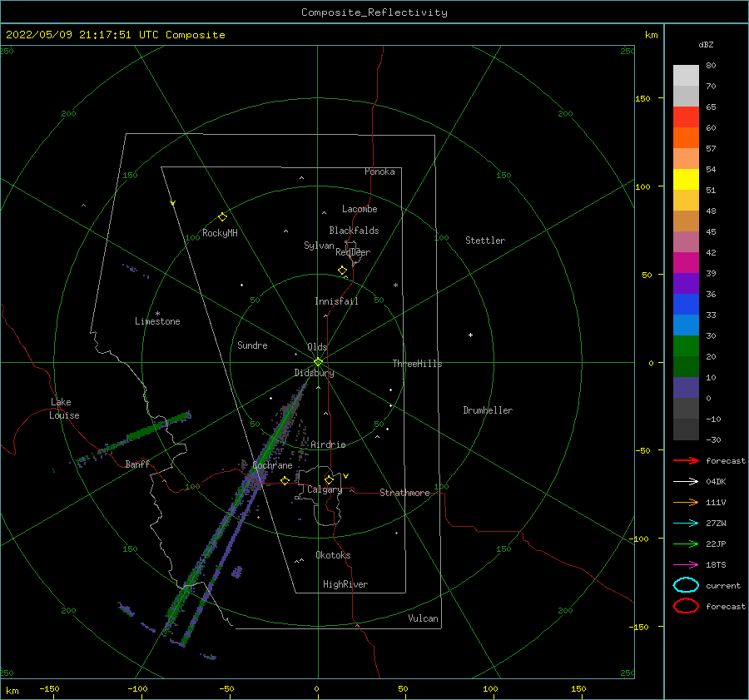Pick the green swatch between 30 and 20 dBZ
Screen dimensions: 749x700
[x=686, y=346]
